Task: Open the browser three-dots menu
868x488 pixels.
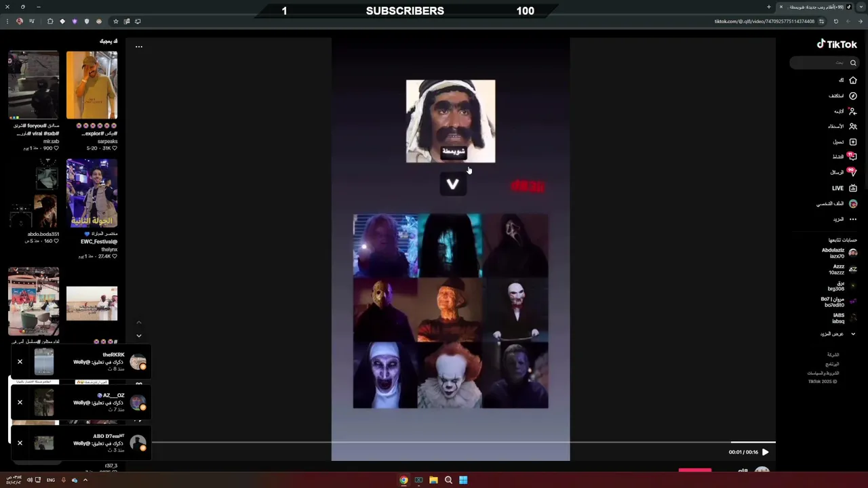Action: 7,22
